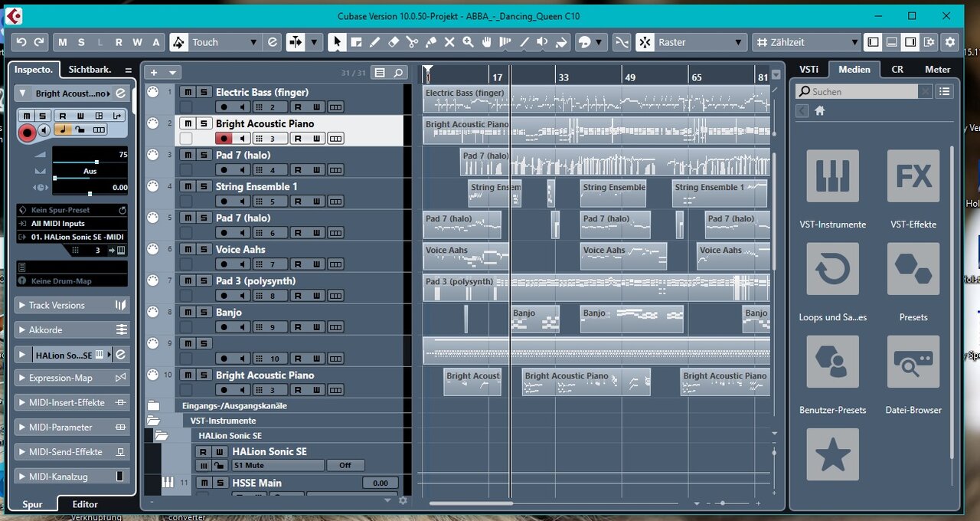Toggle global Solo S state button
This screenshot has height=521, width=980.
click(x=81, y=42)
